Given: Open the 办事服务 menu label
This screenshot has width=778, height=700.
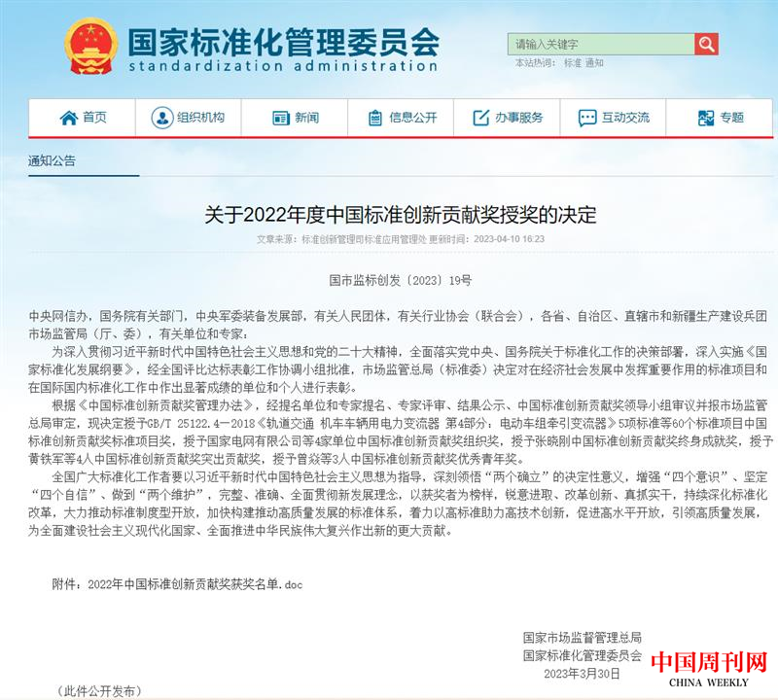Looking at the screenshot, I should point(518,118).
